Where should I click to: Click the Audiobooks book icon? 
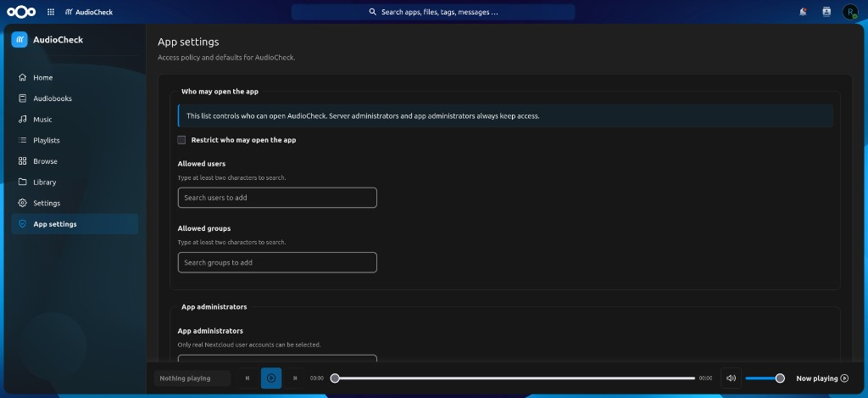pyautogui.click(x=23, y=98)
